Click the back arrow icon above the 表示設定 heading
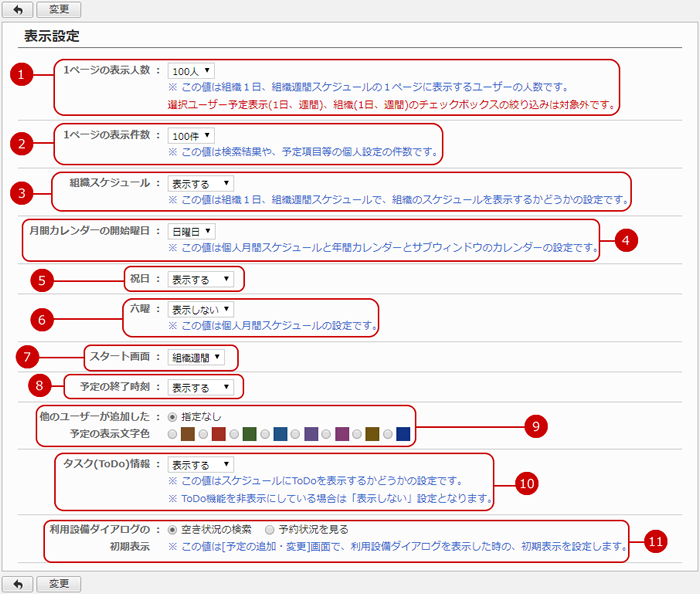700x594 pixels. 17,9
